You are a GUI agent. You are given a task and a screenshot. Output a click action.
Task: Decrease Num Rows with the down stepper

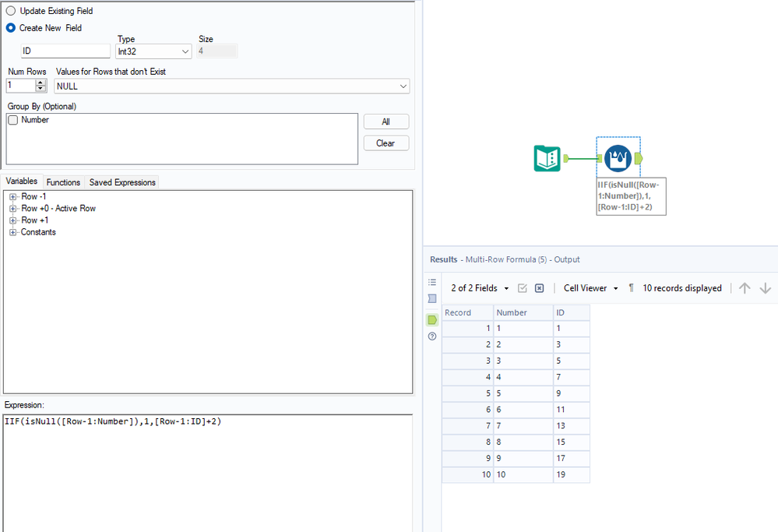point(40,89)
